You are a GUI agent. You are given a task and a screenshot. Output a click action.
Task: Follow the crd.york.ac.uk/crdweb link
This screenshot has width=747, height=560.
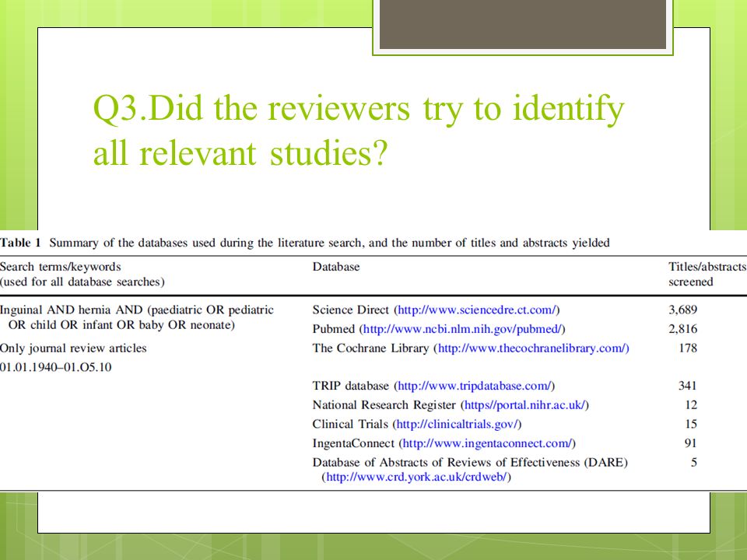(416, 477)
